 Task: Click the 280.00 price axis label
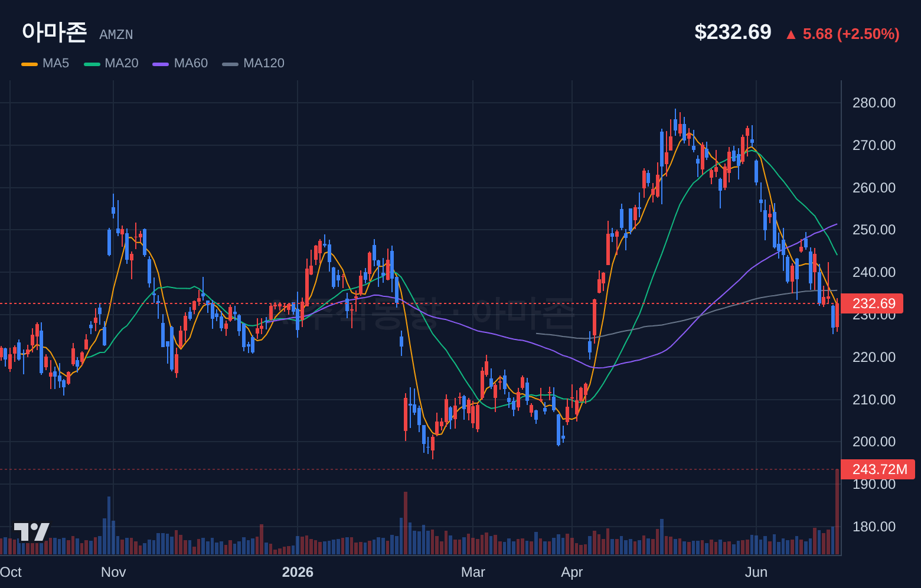(874, 103)
